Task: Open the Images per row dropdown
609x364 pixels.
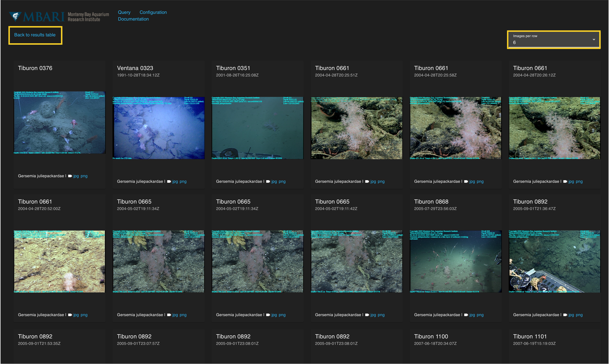Action: pyautogui.click(x=554, y=40)
